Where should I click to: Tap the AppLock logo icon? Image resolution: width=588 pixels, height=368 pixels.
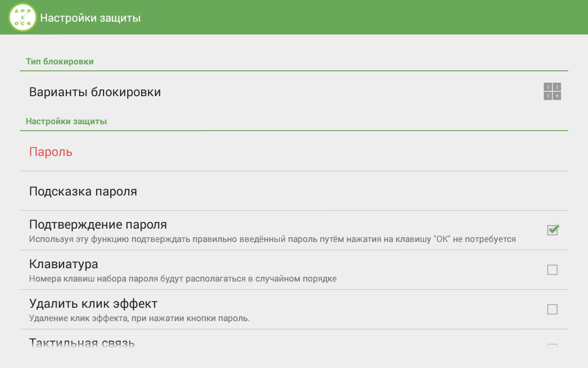23,17
